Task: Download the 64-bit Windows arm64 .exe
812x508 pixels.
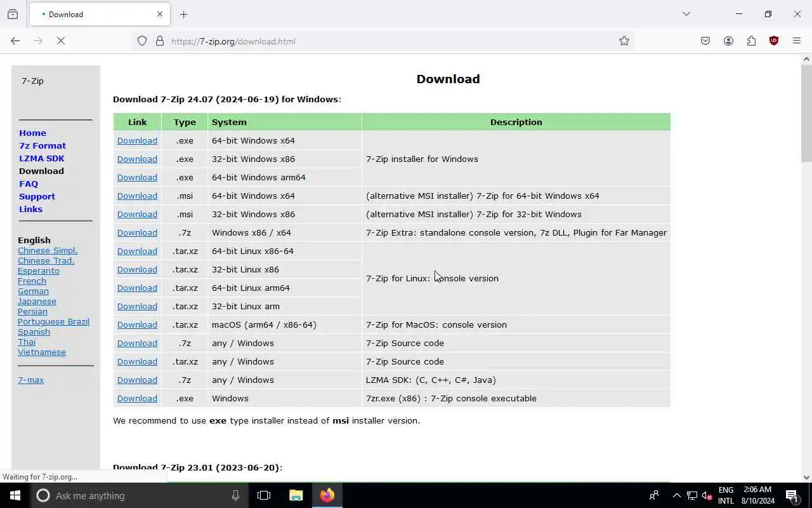Action: (x=137, y=177)
